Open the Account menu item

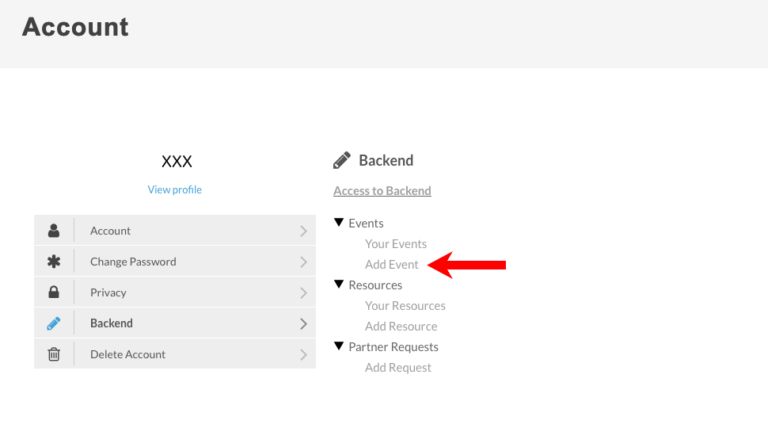pyautogui.click(x=110, y=231)
